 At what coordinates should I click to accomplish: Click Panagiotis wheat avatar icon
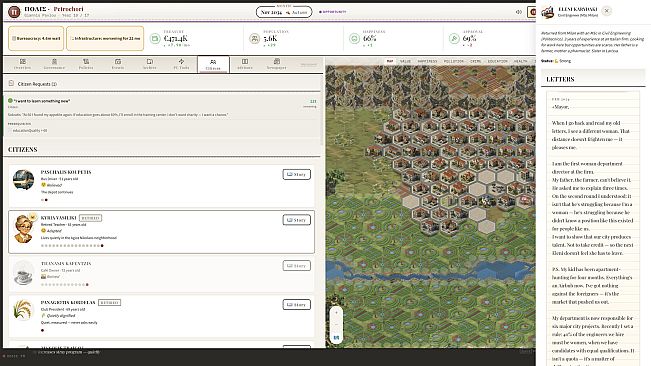coord(23,310)
